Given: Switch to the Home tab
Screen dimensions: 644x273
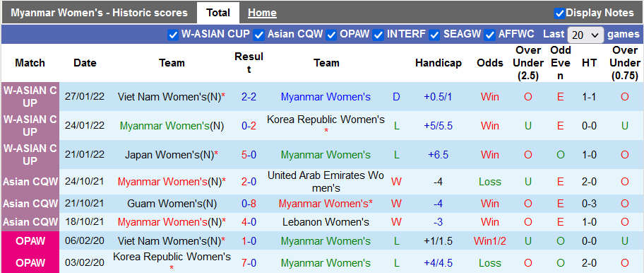Looking at the screenshot, I should click(262, 13).
